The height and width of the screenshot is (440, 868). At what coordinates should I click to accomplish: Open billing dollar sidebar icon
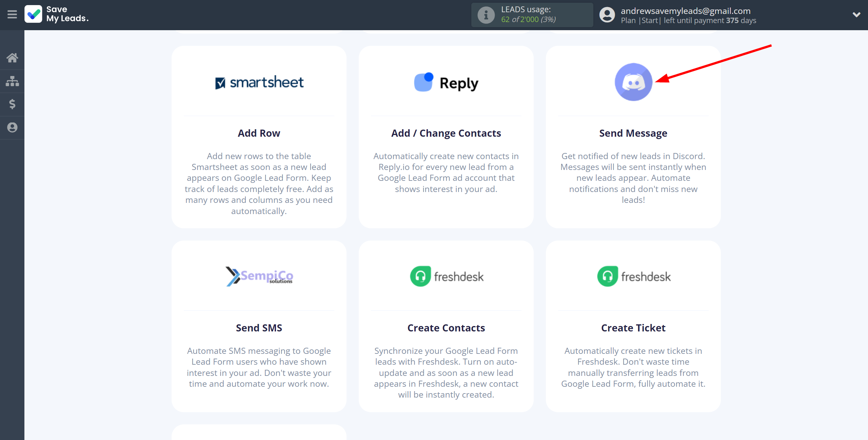tap(12, 104)
